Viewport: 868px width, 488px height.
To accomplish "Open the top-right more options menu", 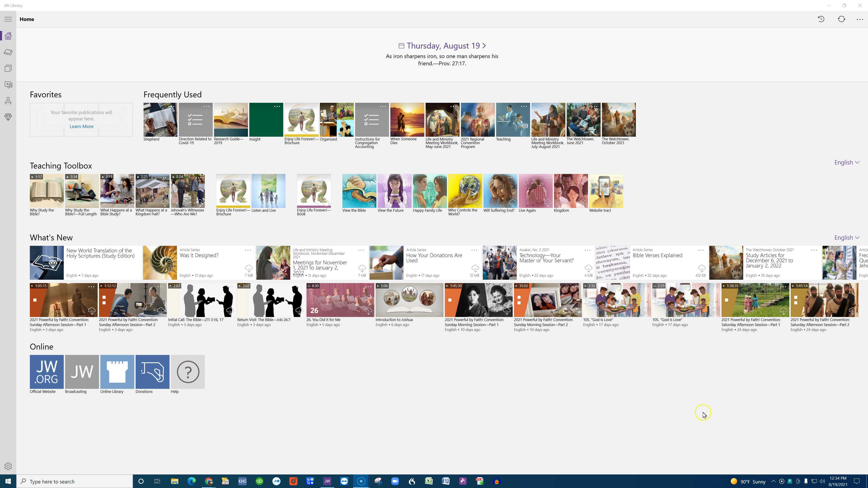I will (x=860, y=19).
